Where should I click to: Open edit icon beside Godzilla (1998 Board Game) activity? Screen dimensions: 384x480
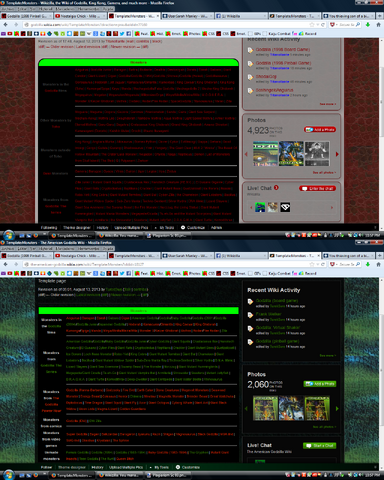pos(250,50)
